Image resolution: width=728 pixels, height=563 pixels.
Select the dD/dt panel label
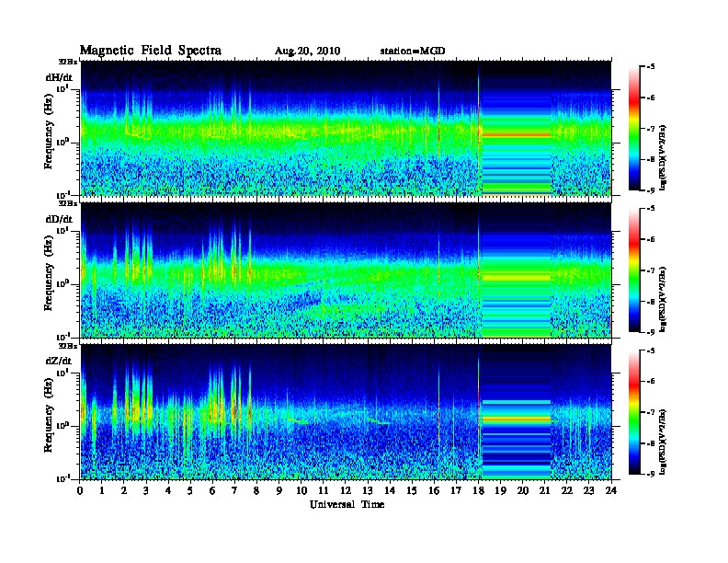(59, 219)
